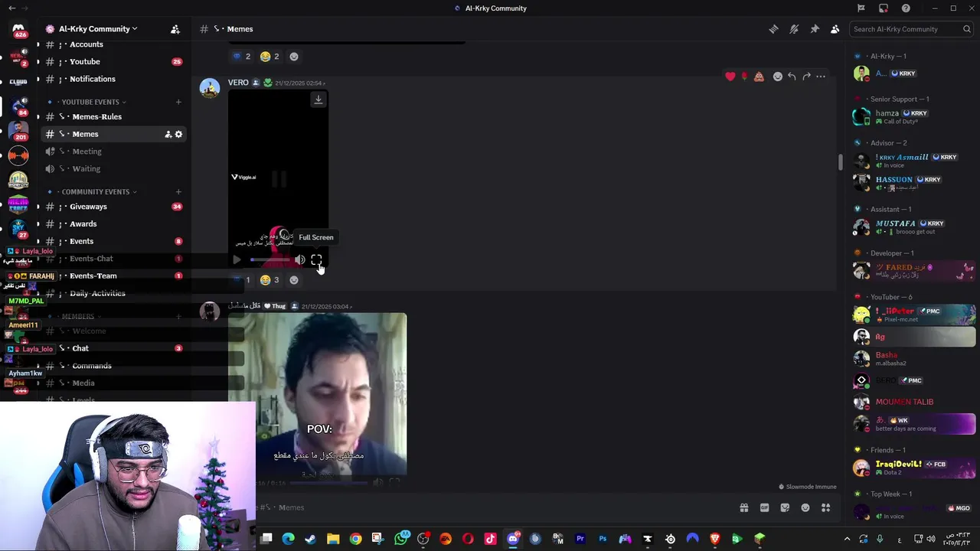The width and height of the screenshot is (980, 551).
Task: Open More options on VERO's message
Action: coord(821,77)
